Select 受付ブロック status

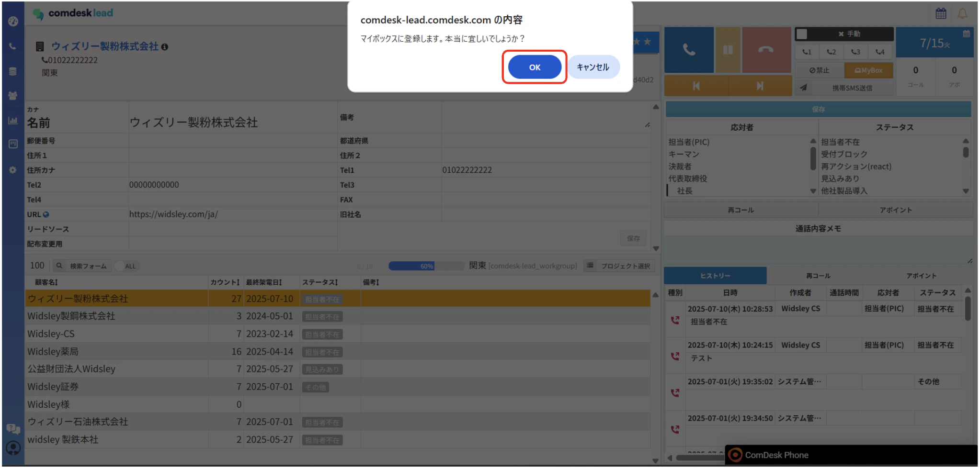click(x=844, y=154)
